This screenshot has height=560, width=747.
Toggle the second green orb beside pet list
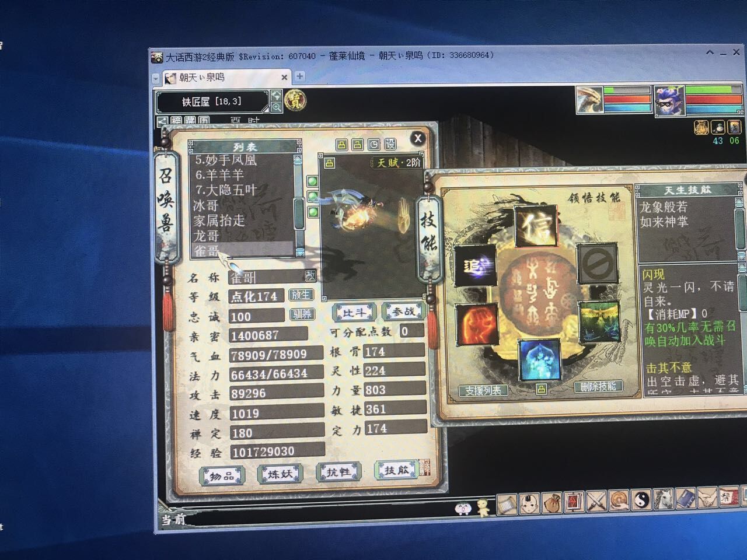[x=313, y=196]
